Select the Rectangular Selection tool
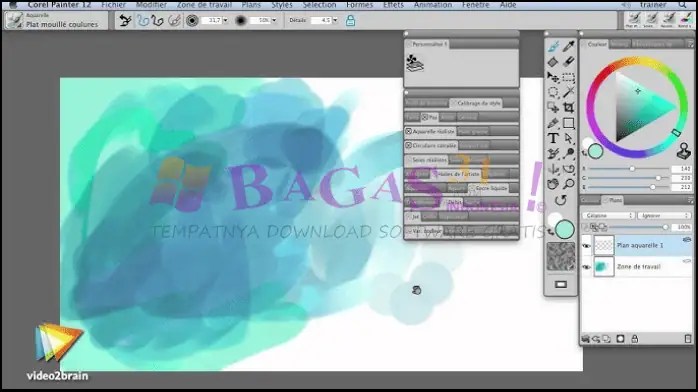This screenshot has height=392, width=698. coord(568,77)
